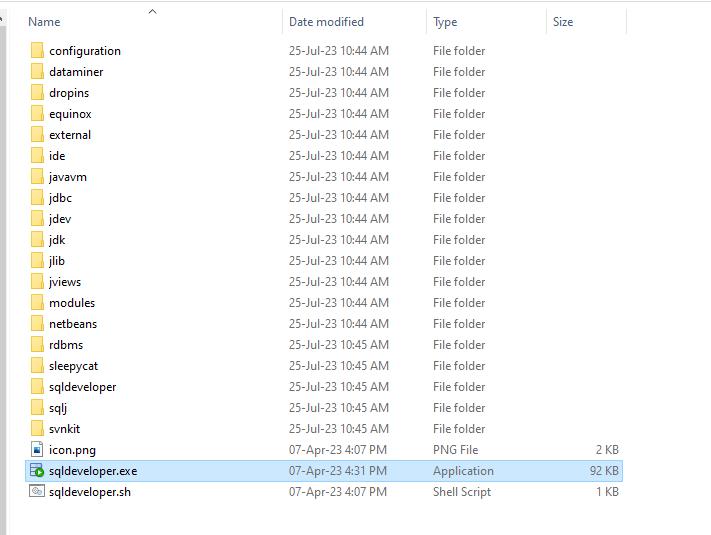The width and height of the screenshot is (711, 535).
Task: Select the 'javavm' folder name
Action: (x=68, y=177)
